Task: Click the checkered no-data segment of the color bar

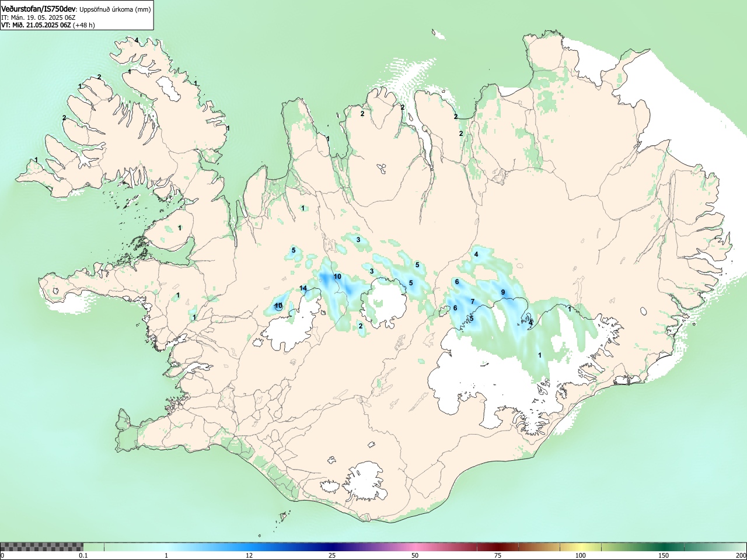Action: click(x=41, y=547)
